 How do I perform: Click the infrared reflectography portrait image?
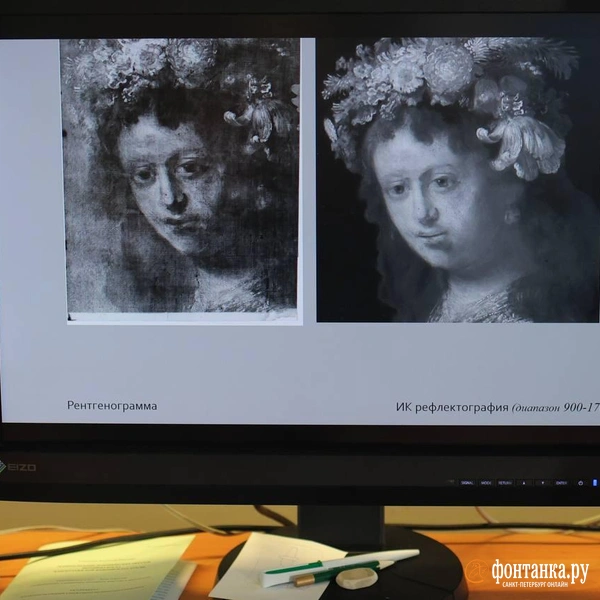point(458,179)
